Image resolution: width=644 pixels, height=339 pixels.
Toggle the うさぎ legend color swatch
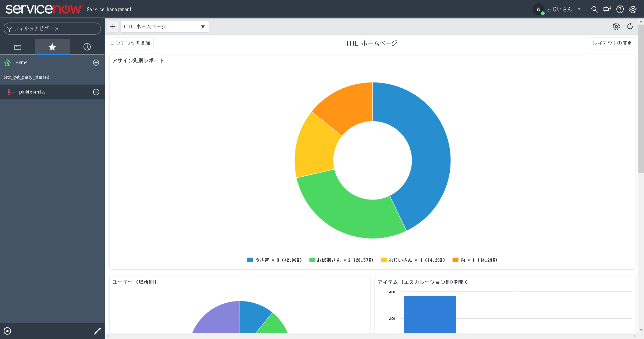click(x=250, y=259)
